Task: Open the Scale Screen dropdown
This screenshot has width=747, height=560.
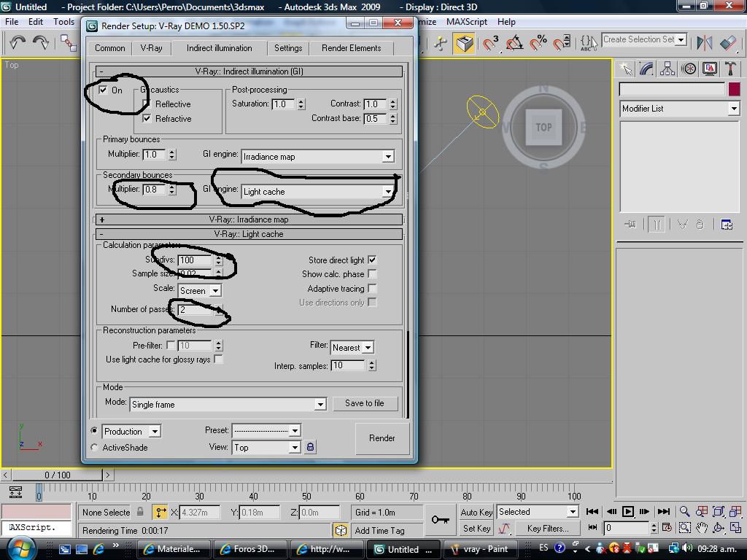Action: 200,290
